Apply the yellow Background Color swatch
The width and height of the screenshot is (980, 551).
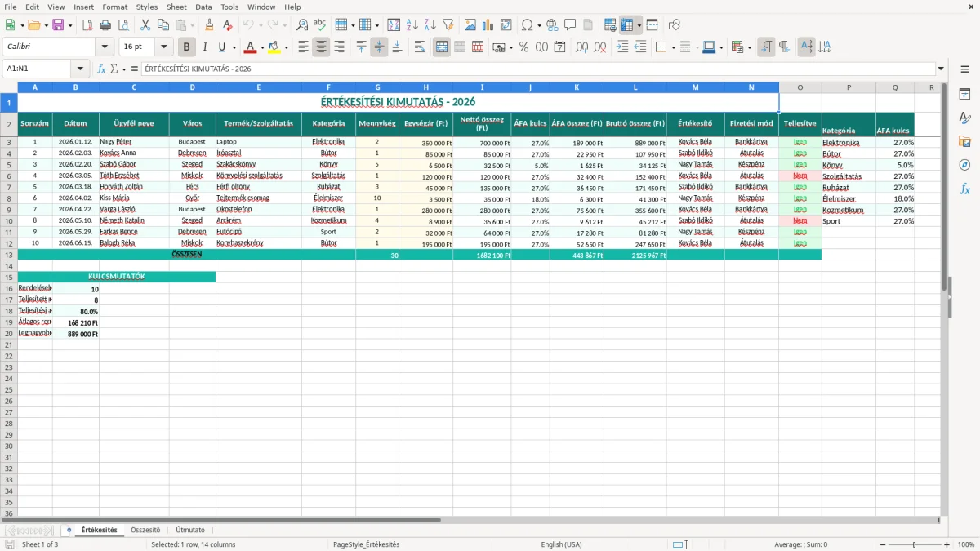(274, 47)
